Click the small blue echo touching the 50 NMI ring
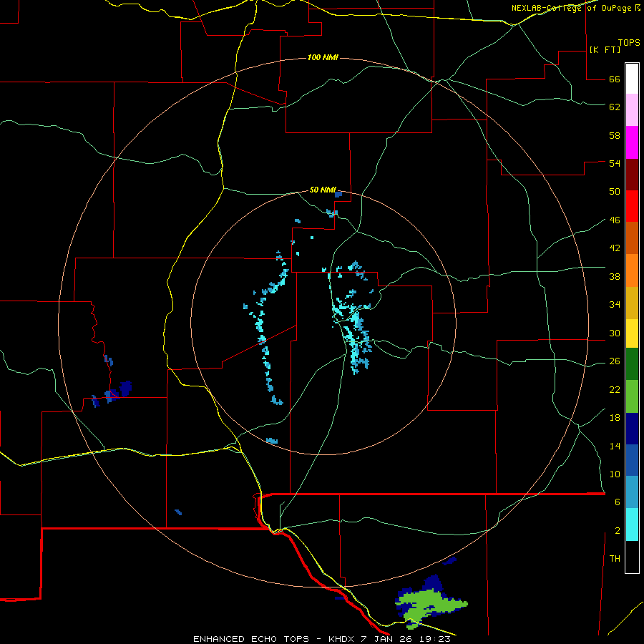The width and height of the screenshot is (644, 644). tap(338, 194)
